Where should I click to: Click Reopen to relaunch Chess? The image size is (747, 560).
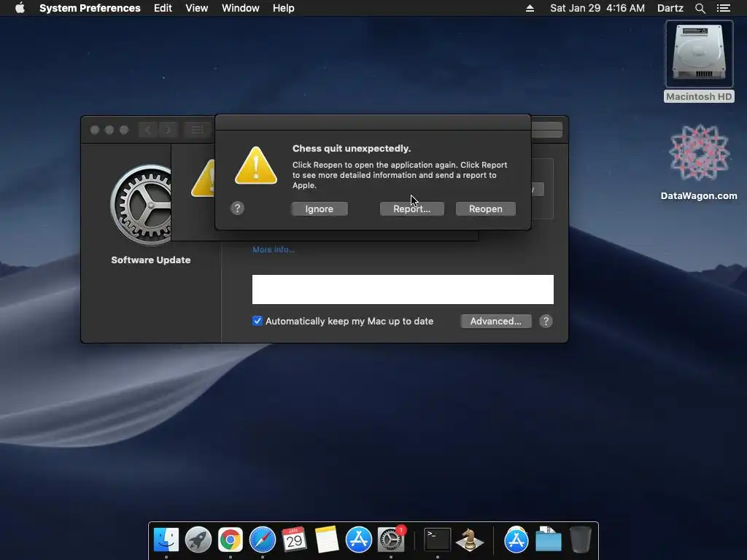pyautogui.click(x=485, y=209)
